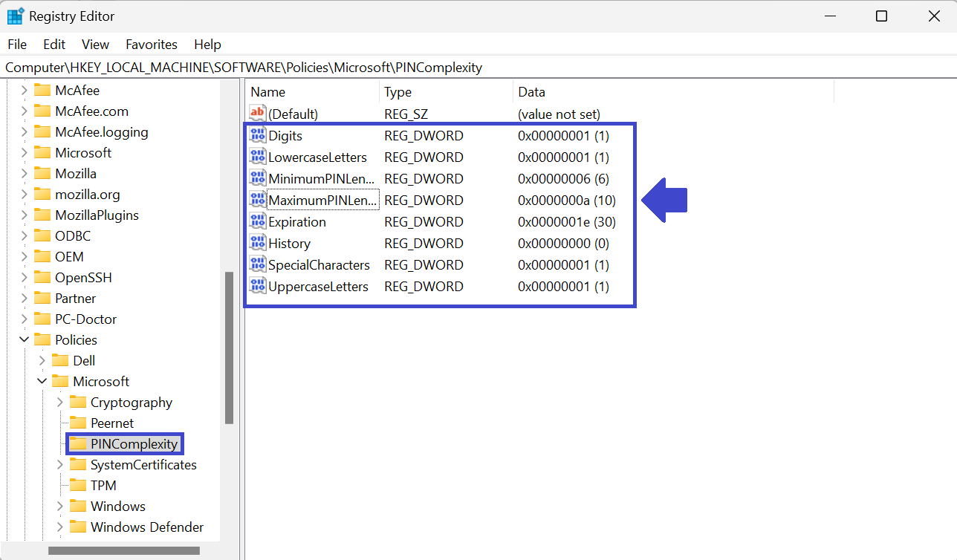Select the History value icon
The height and width of the screenshot is (560, 957).
coord(257,244)
